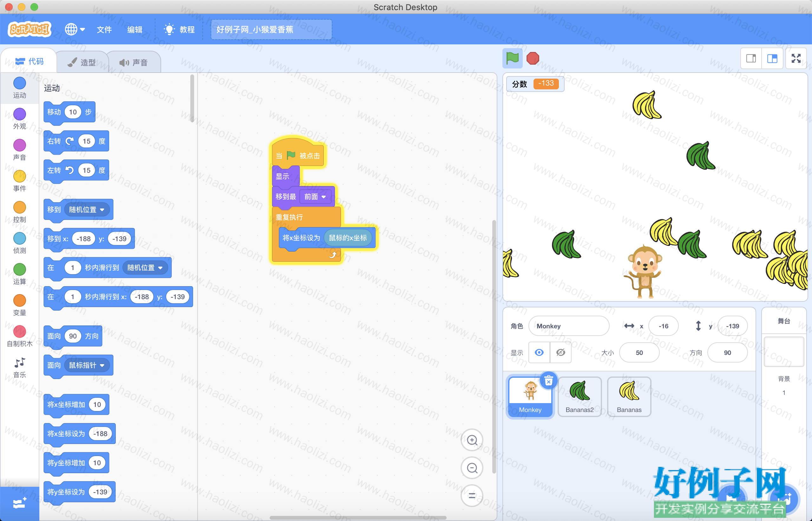This screenshot has height=521, width=812.
Task: Stop the project with the red stop button
Action: pyautogui.click(x=533, y=58)
